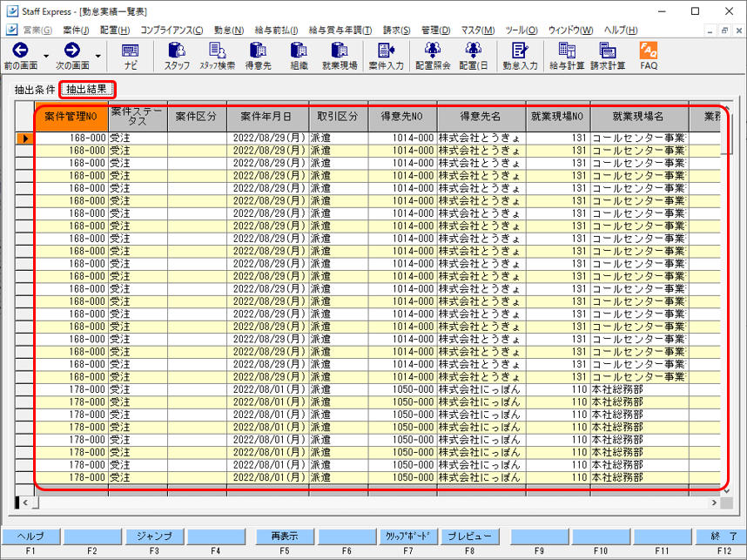747x560 pixels.
Task: Click the ジャンプ F3 function button
Action: coord(154,536)
